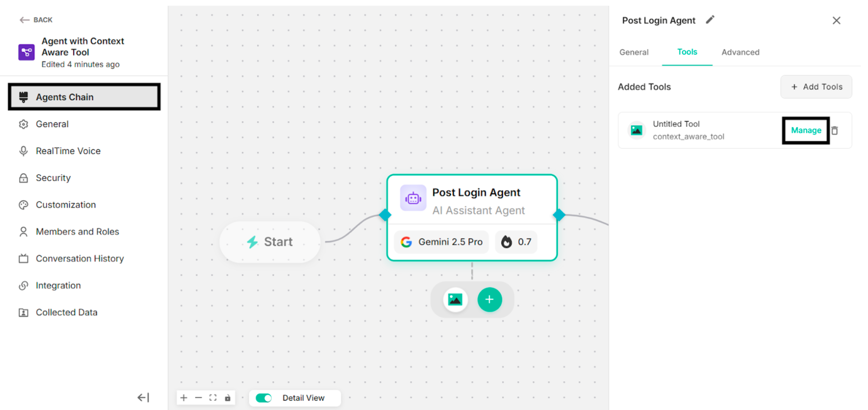Click the robot icon on agent node
The image size is (868, 410).
click(x=413, y=198)
